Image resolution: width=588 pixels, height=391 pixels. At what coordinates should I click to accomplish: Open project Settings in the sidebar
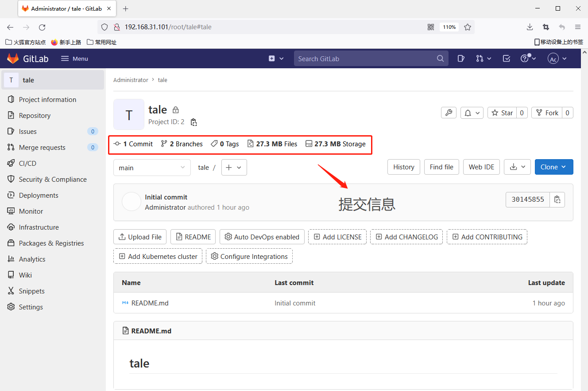pyautogui.click(x=31, y=307)
